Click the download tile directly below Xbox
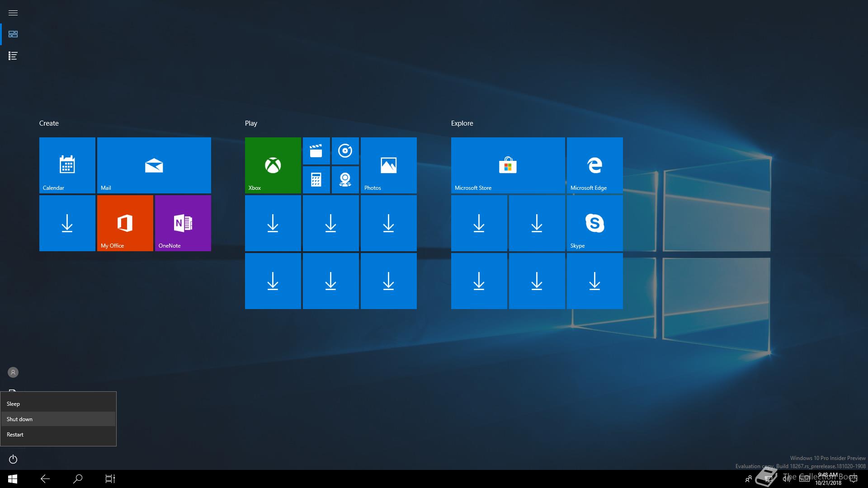This screenshot has height=488, width=868. coord(273,223)
